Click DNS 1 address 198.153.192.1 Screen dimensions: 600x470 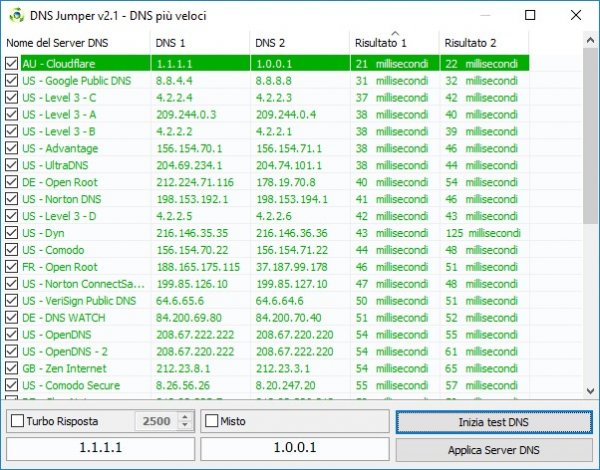coord(192,199)
